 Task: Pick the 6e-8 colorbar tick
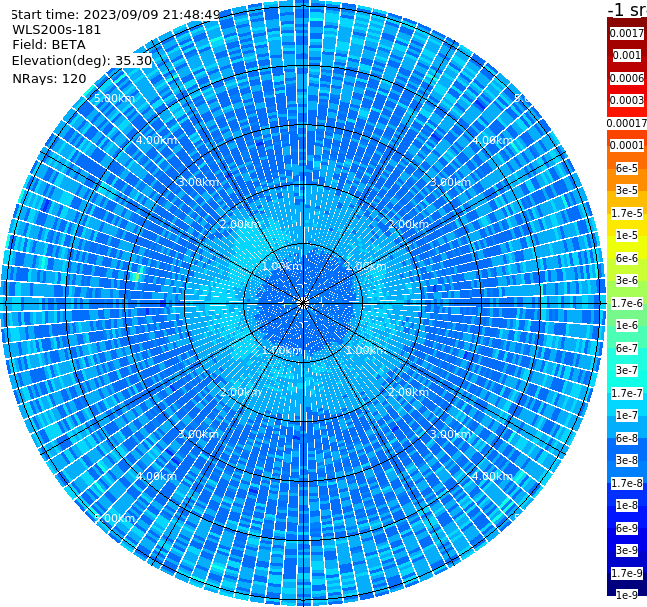(627, 438)
